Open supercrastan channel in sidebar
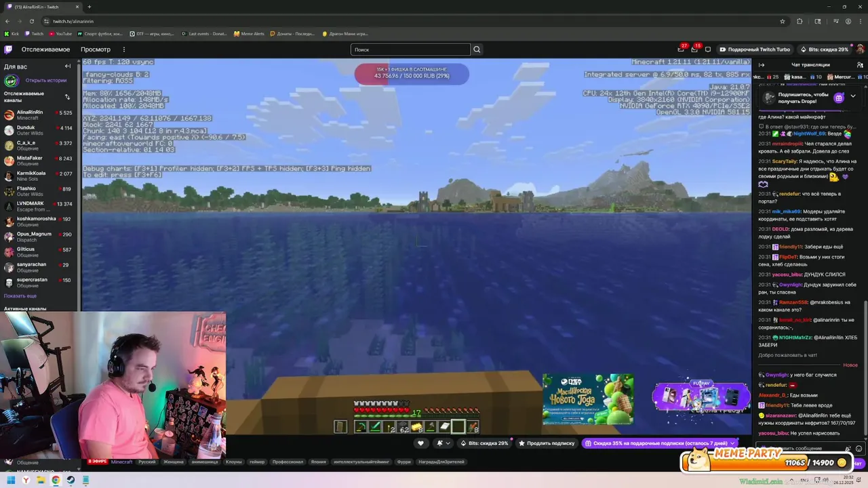 point(39,283)
